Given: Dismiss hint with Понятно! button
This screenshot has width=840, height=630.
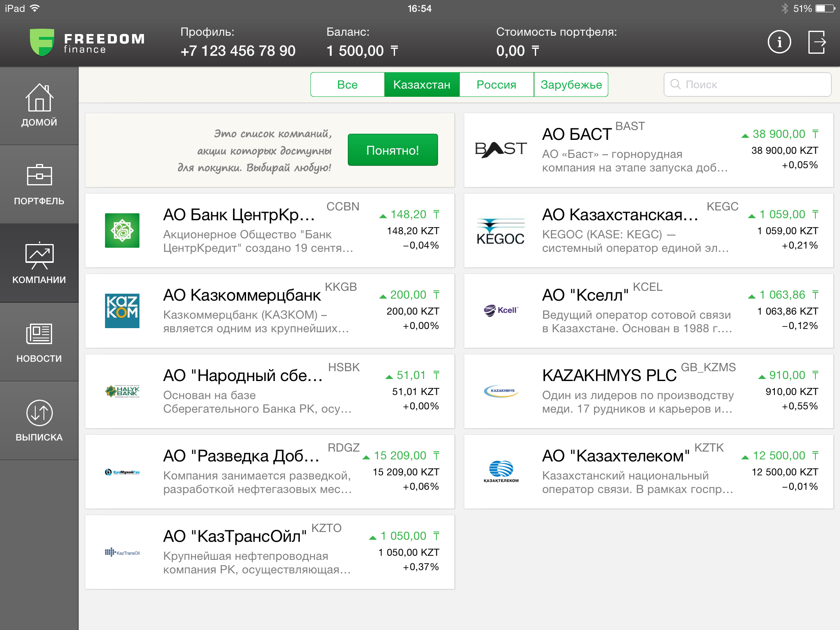Looking at the screenshot, I should tap(393, 150).
